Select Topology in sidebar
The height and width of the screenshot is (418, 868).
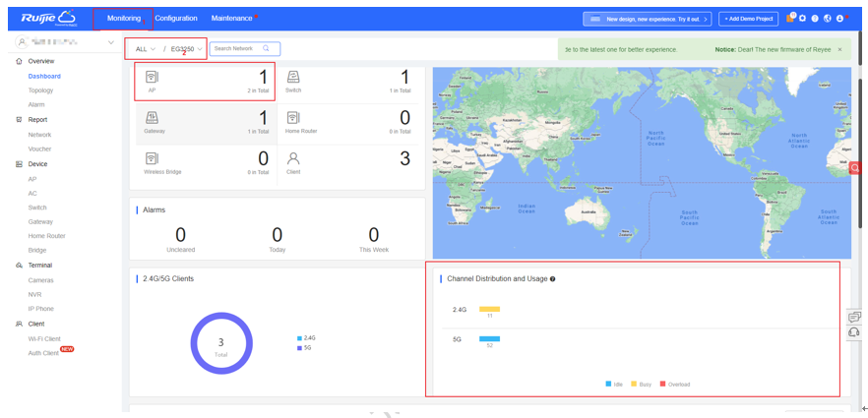point(41,90)
